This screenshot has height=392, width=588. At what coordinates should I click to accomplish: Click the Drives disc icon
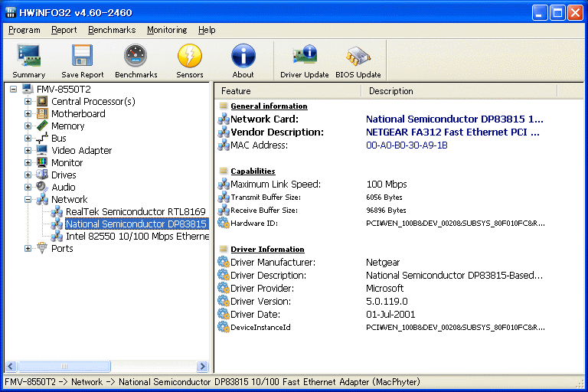click(x=42, y=175)
